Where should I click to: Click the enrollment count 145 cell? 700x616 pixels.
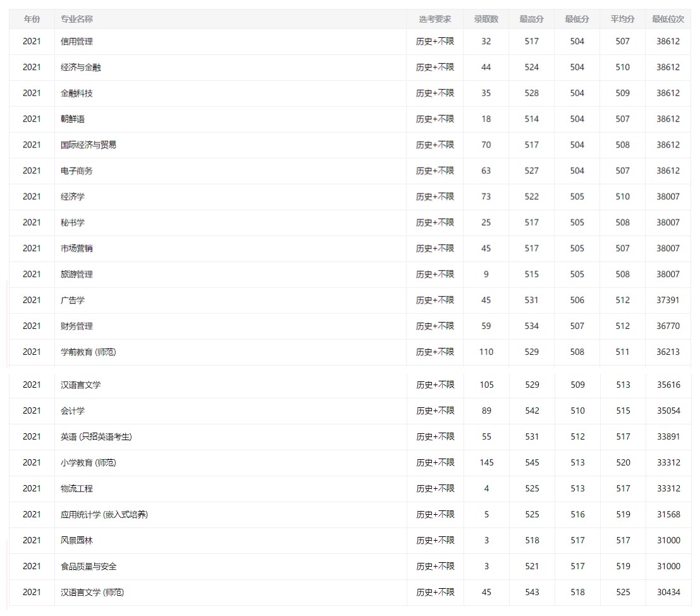(x=486, y=463)
